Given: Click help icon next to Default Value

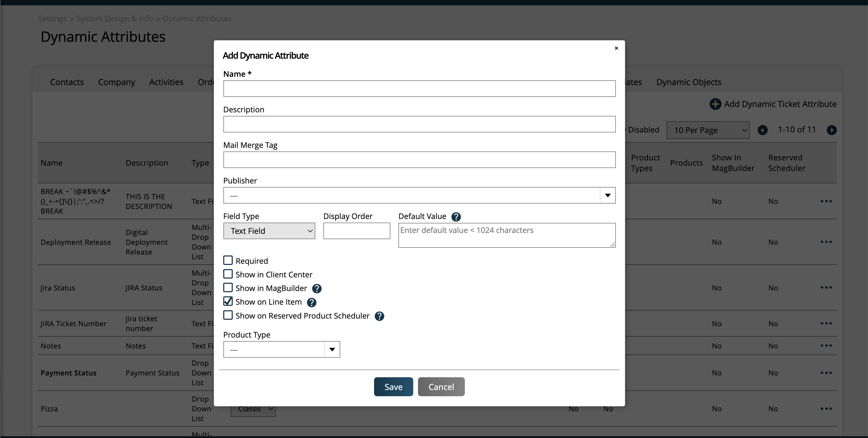Looking at the screenshot, I should point(456,217).
